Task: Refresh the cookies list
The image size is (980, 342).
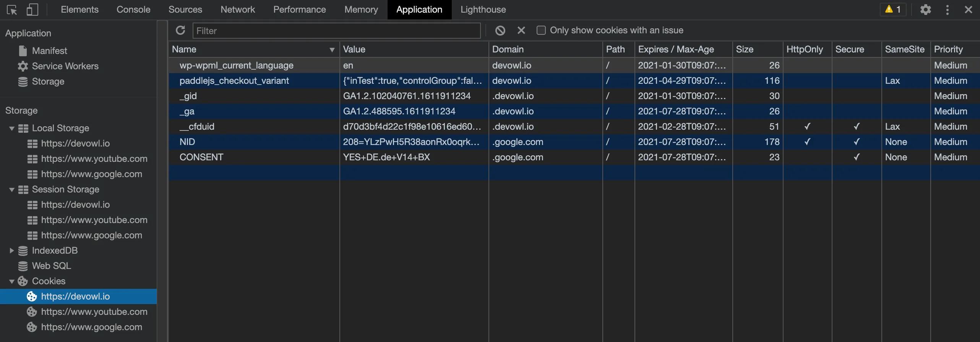Action: (x=180, y=31)
